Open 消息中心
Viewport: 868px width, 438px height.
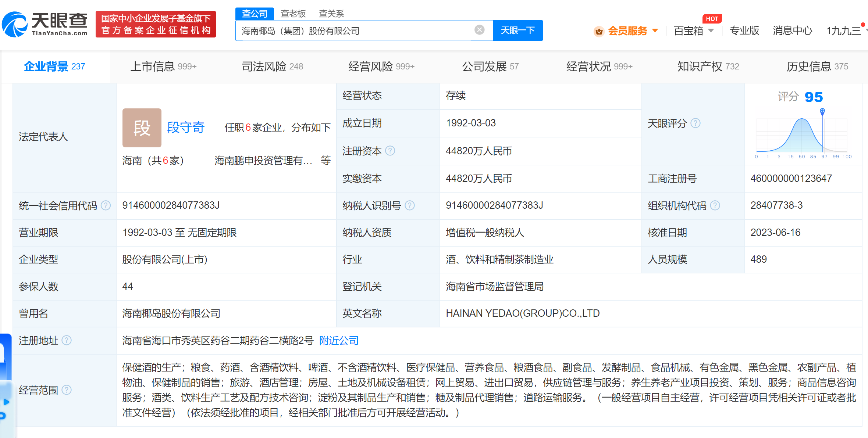[x=793, y=31]
